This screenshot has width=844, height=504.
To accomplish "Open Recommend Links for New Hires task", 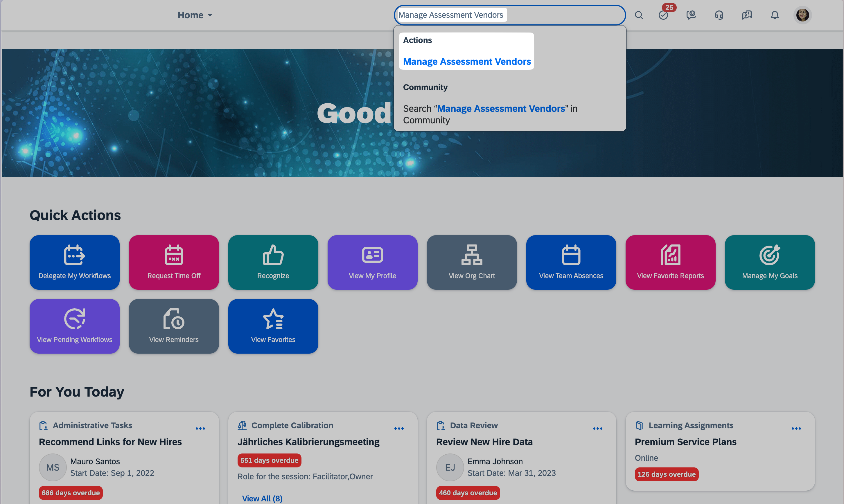I will [110, 442].
